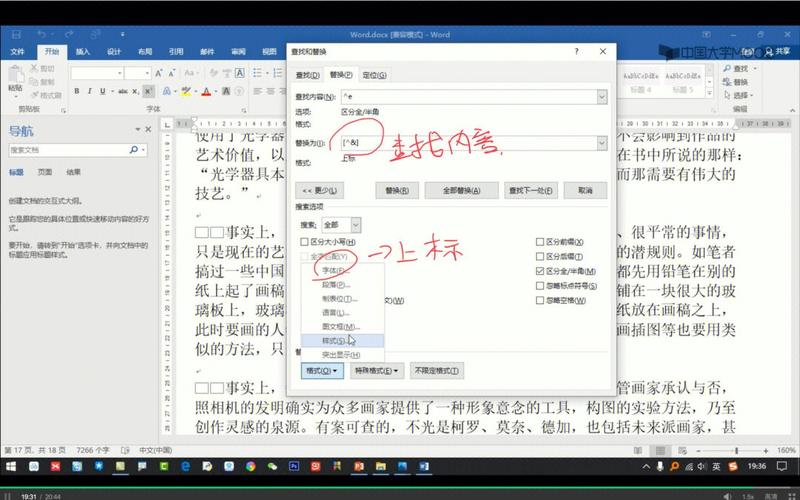The width and height of the screenshot is (800, 500).
Task: Toggle the 区分大小写 (match case) checkbox
Action: click(305, 242)
